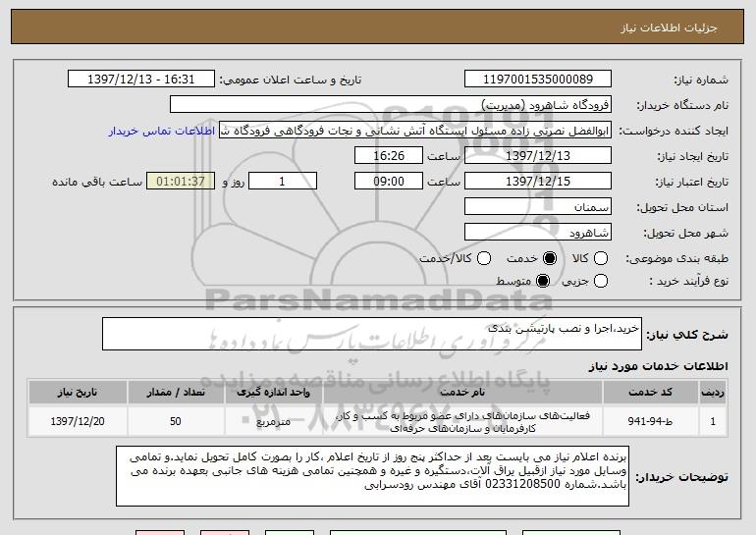Select the متوسط purchase type radio
This screenshot has height=535, width=756.
tap(542, 281)
